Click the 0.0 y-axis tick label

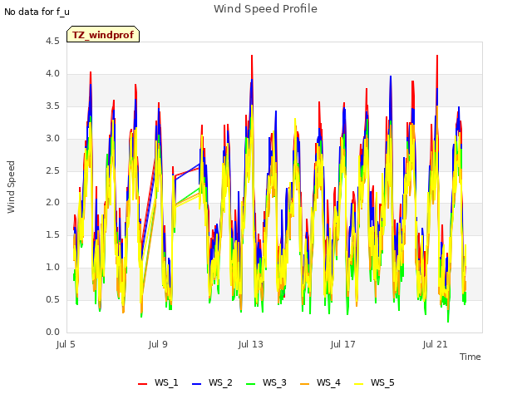(52, 332)
